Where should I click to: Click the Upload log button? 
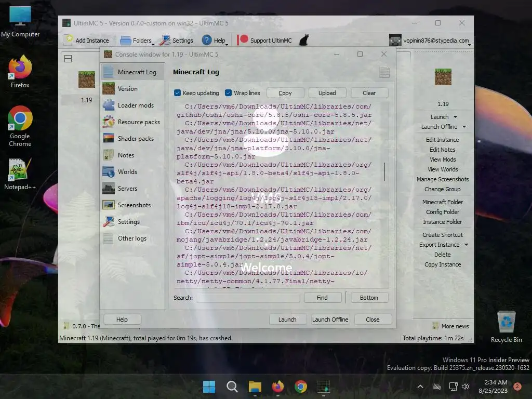tap(327, 93)
